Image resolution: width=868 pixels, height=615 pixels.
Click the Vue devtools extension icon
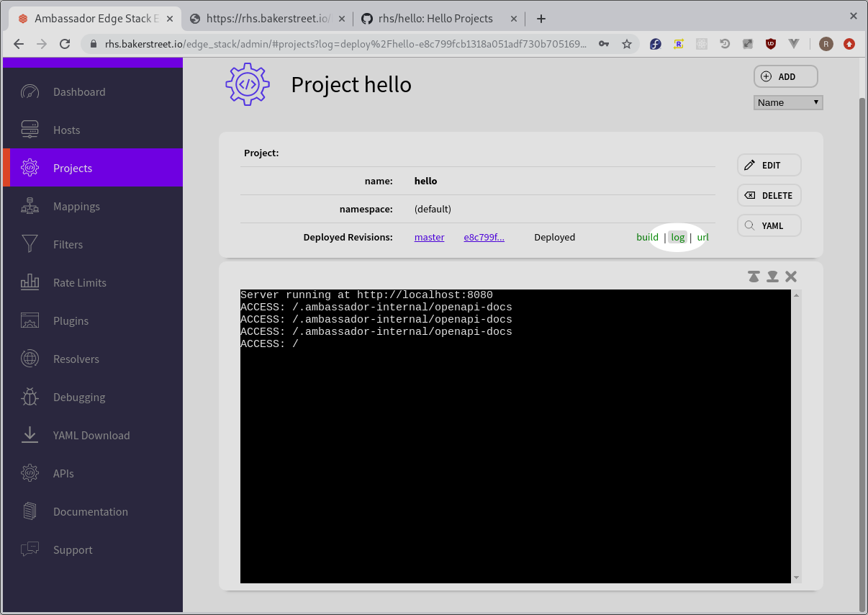tap(794, 44)
